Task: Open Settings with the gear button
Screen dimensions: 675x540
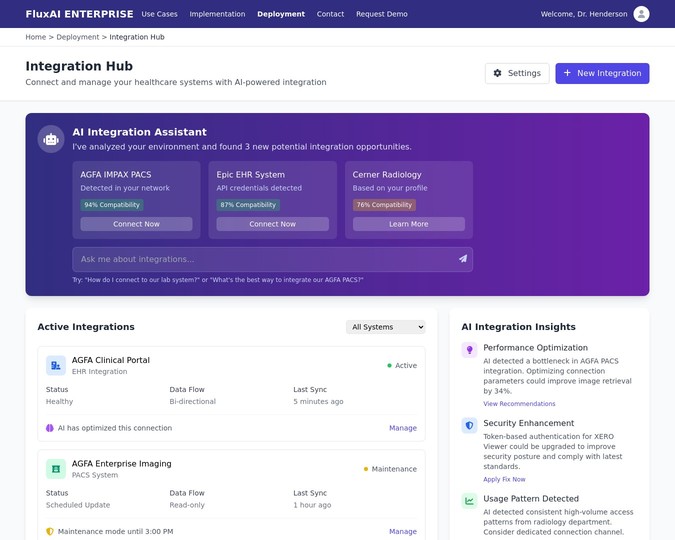Action: coord(517,73)
